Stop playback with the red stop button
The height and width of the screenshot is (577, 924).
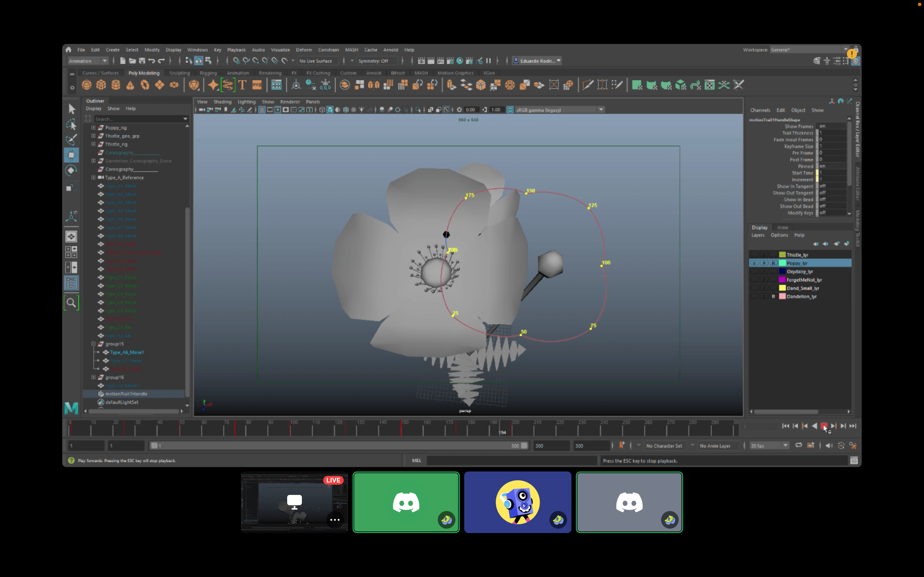coord(824,426)
